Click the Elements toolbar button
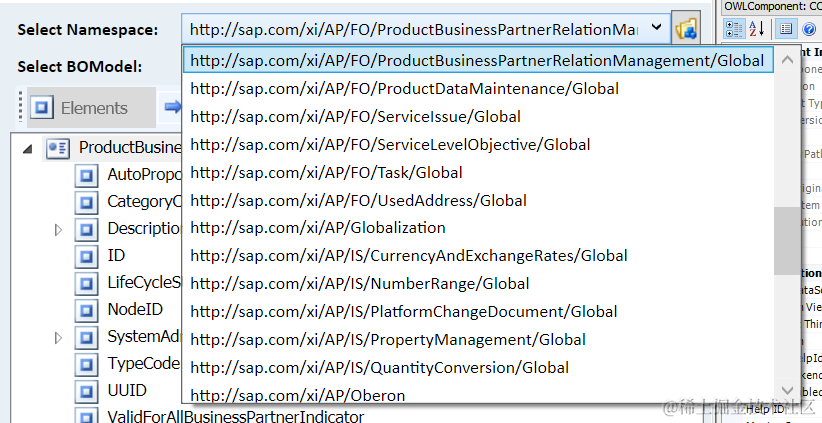Viewport: 822px width, 423px height. coord(91,108)
